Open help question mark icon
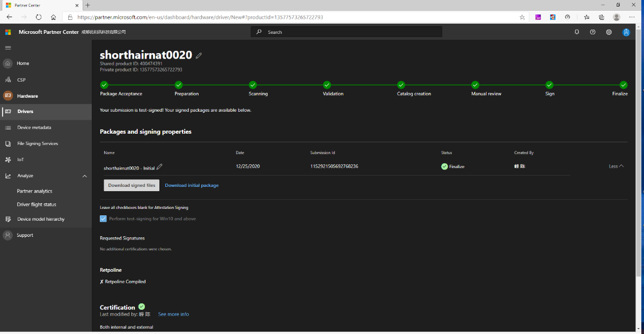 592,32
